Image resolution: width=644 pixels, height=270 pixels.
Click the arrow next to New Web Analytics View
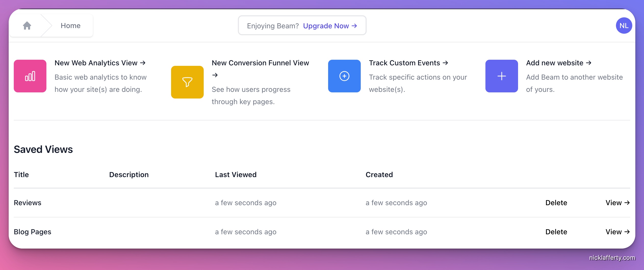pyautogui.click(x=143, y=63)
